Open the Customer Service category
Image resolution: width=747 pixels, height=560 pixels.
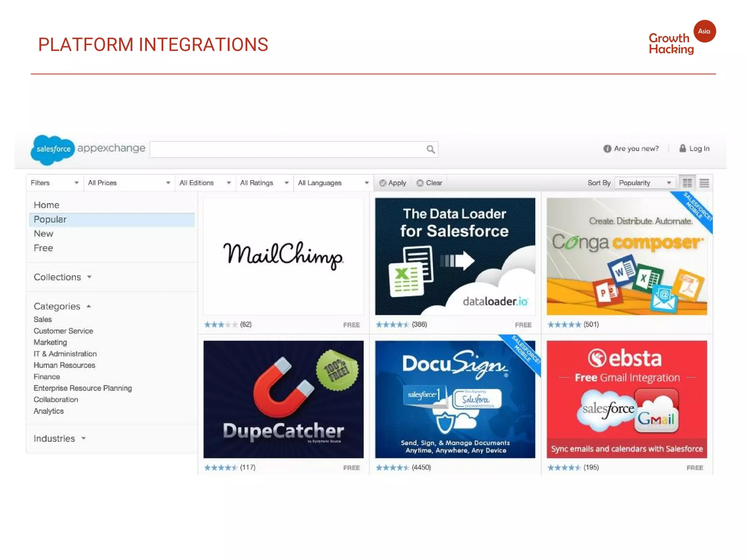(63, 331)
